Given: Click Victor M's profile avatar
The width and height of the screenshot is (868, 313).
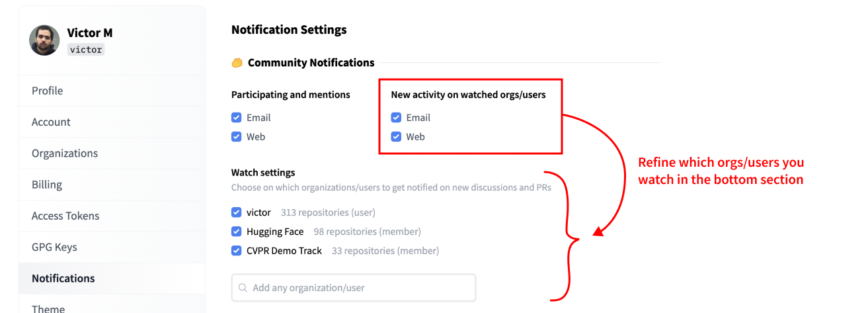Looking at the screenshot, I should tap(44, 40).
